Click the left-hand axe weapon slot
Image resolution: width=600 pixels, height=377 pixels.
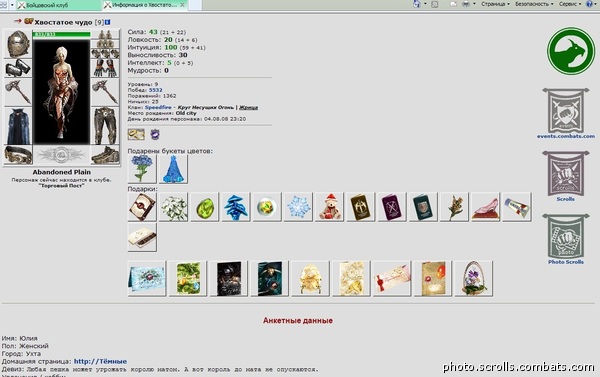[18, 92]
